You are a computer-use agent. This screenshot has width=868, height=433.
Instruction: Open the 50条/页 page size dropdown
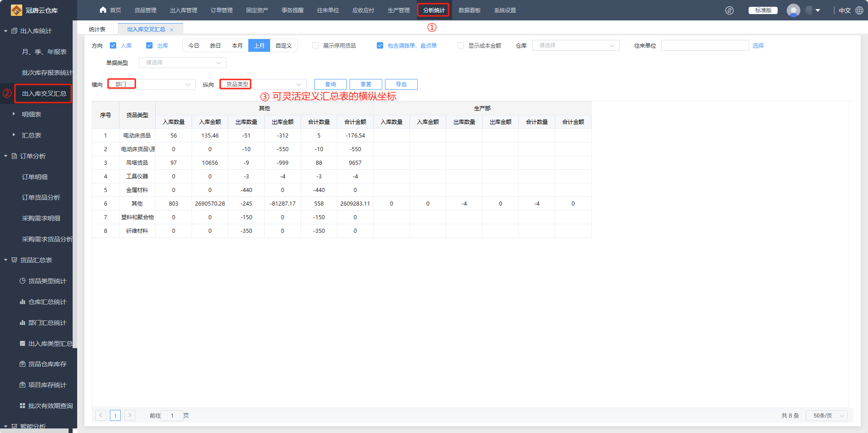pos(827,415)
